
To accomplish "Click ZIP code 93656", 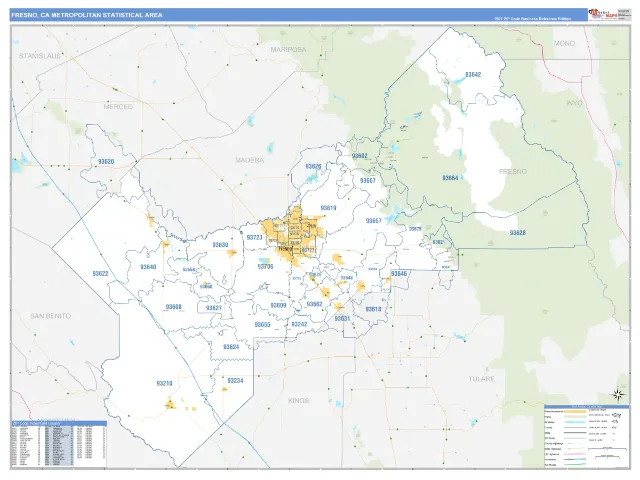I will pos(262,325).
